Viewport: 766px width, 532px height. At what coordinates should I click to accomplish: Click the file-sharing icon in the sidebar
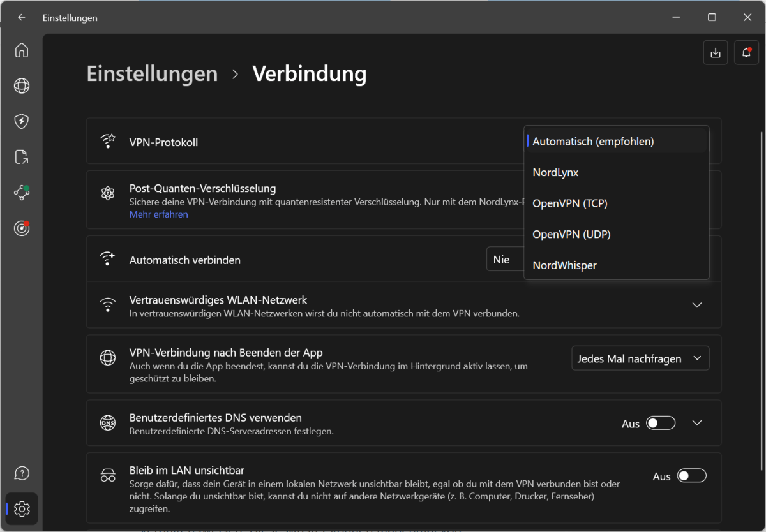point(22,157)
